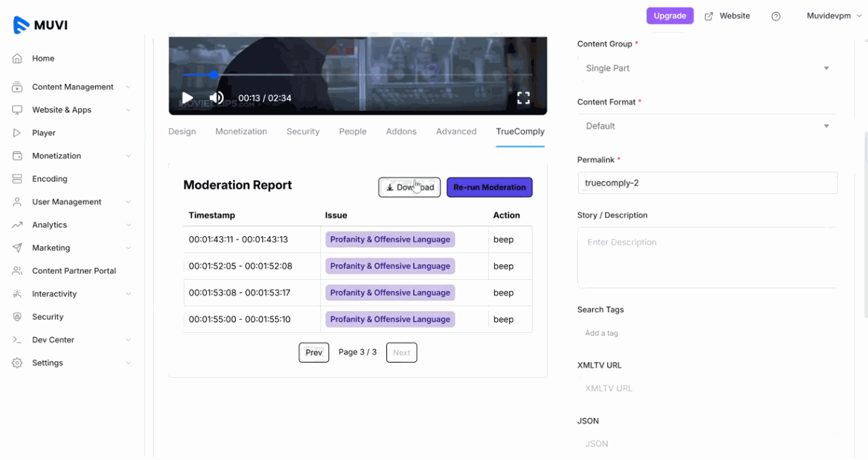The width and height of the screenshot is (868, 460).
Task: Click the help question mark icon
Action: 776,16
